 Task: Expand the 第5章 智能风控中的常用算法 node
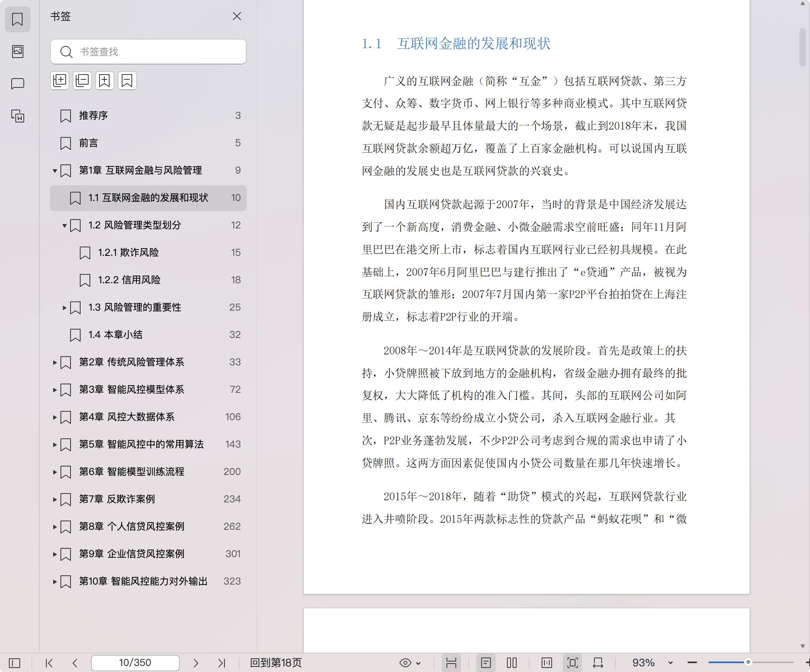(55, 445)
